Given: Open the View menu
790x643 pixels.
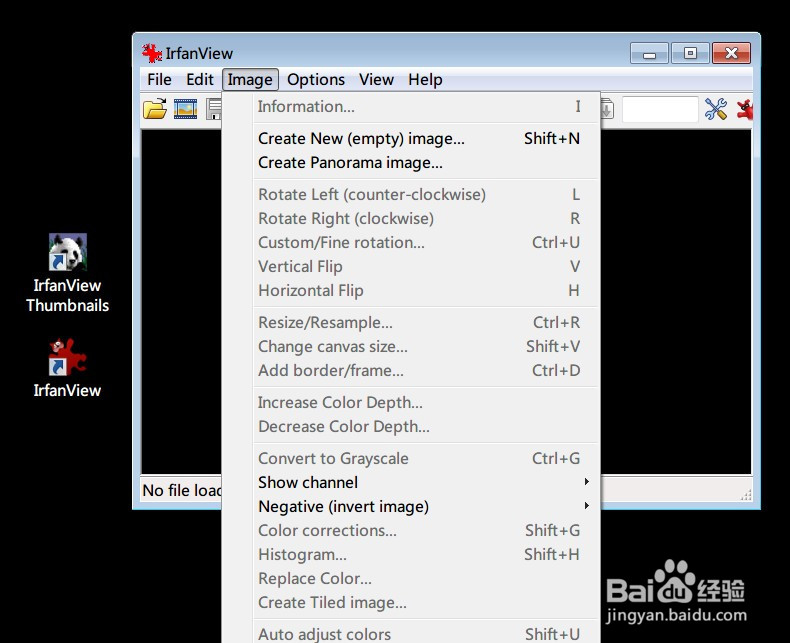Looking at the screenshot, I should (376, 80).
